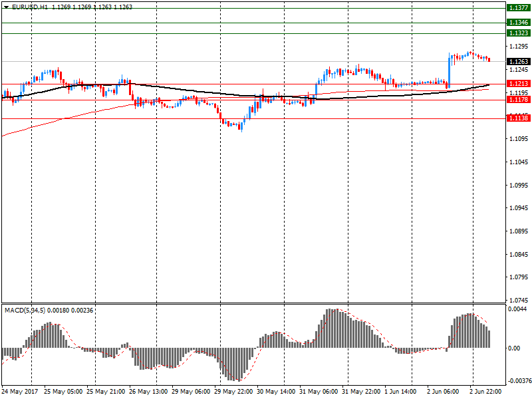This screenshot has width=532, height=399.
Task: Click the 25 May 21:00 time axis label
Action: point(106,392)
